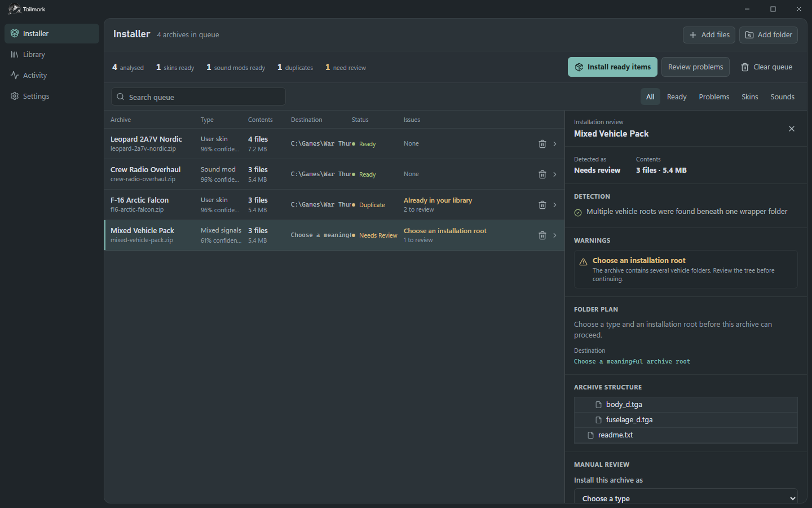The image size is (812, 508).
Task: Delete Leopard 2A7V Nordic from queue
Action: [x=542, y=144]
